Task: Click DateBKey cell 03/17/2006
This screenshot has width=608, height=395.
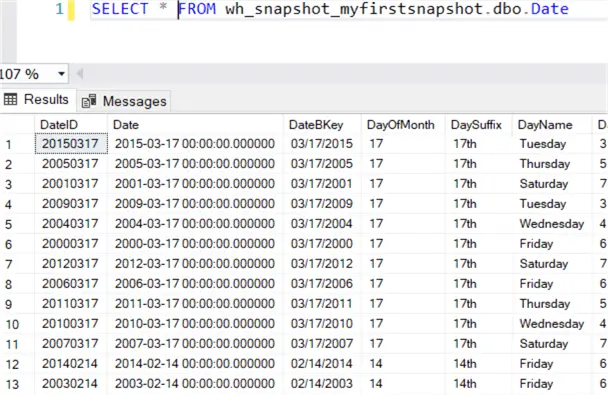Action: (x=323, y=284)
